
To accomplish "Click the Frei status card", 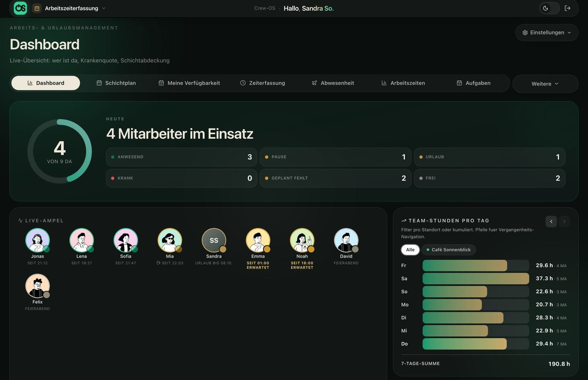I will click(490, 178).
